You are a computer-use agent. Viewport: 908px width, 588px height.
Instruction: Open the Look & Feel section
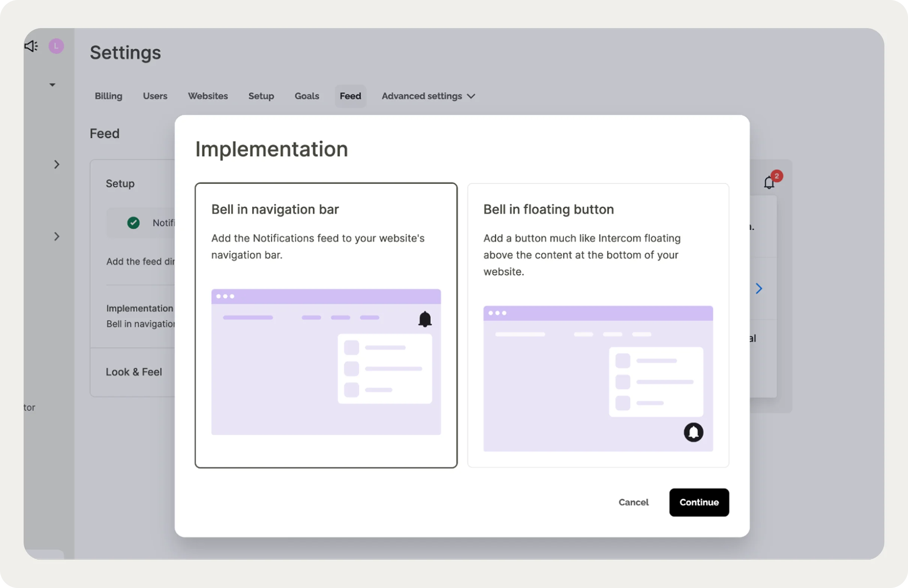[x=134, y=372]
